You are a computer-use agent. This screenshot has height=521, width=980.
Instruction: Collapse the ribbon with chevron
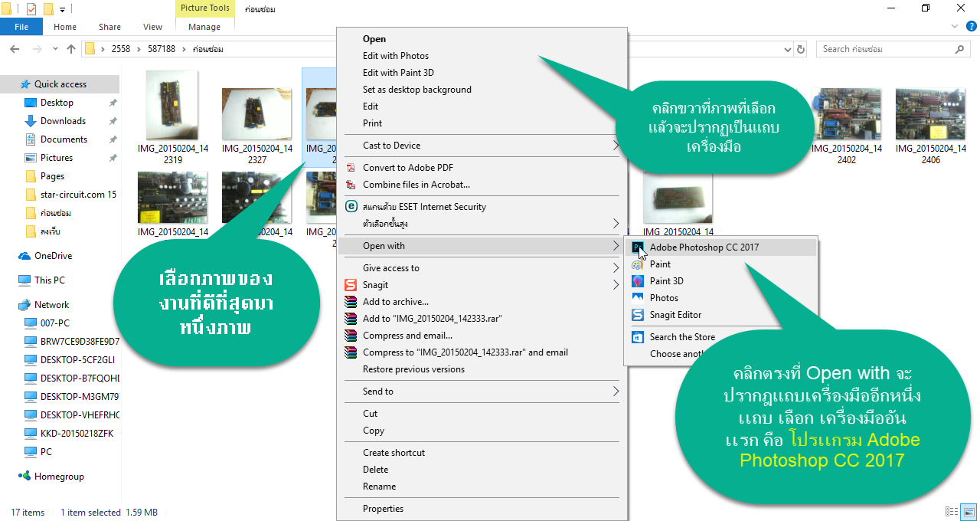[955, 27]
